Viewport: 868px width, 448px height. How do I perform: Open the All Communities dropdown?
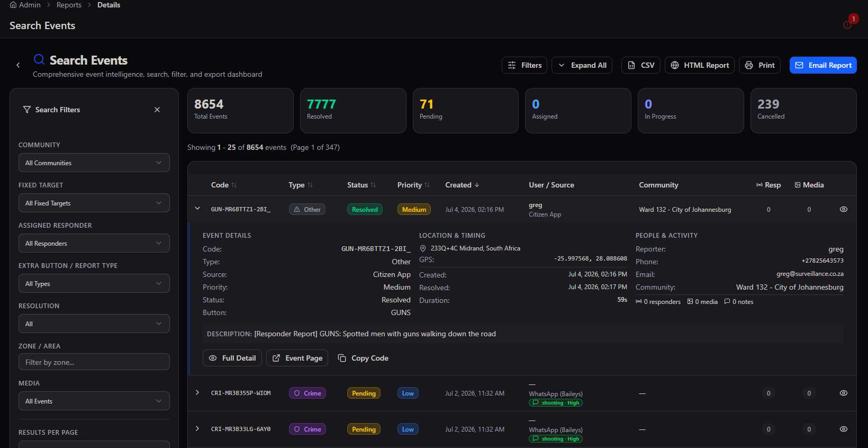click(94, 163)
